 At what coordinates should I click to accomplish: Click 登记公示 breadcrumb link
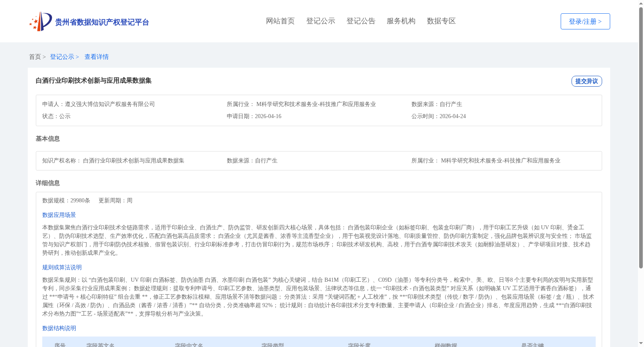click(62, 57)
